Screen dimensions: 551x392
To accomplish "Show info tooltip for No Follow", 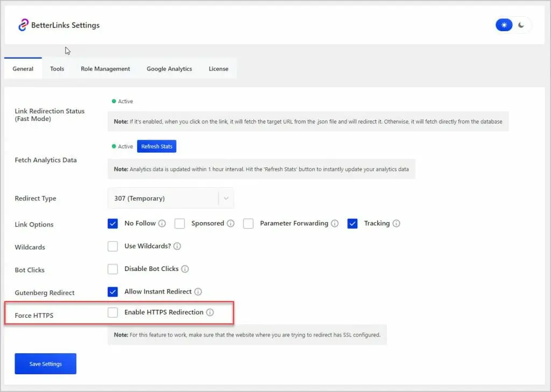I will [x=162, y=223].
